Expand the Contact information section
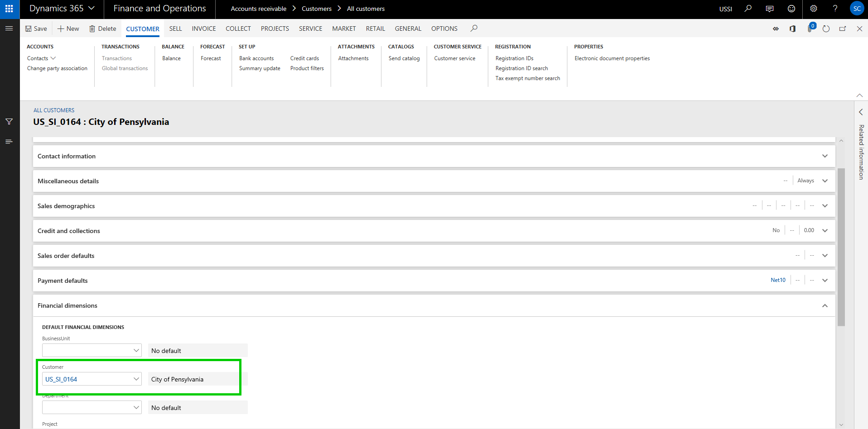The height and width of the screenshot is (429, 868). (x=825, y=156)
